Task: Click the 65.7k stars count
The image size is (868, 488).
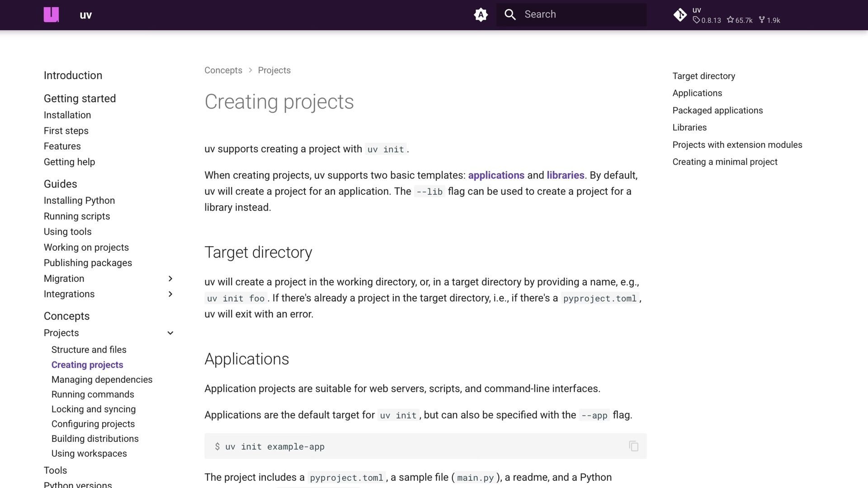Action: click(x=740, y=20)
